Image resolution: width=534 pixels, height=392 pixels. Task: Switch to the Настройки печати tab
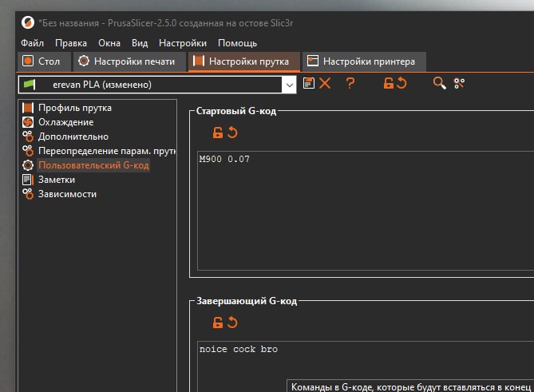(129, 61)
